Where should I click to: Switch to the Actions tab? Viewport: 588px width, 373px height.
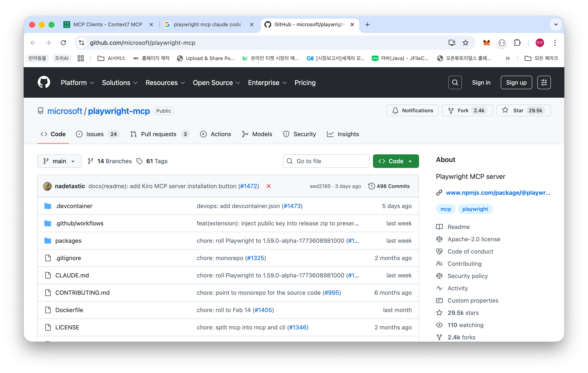[x=215, y=134]
